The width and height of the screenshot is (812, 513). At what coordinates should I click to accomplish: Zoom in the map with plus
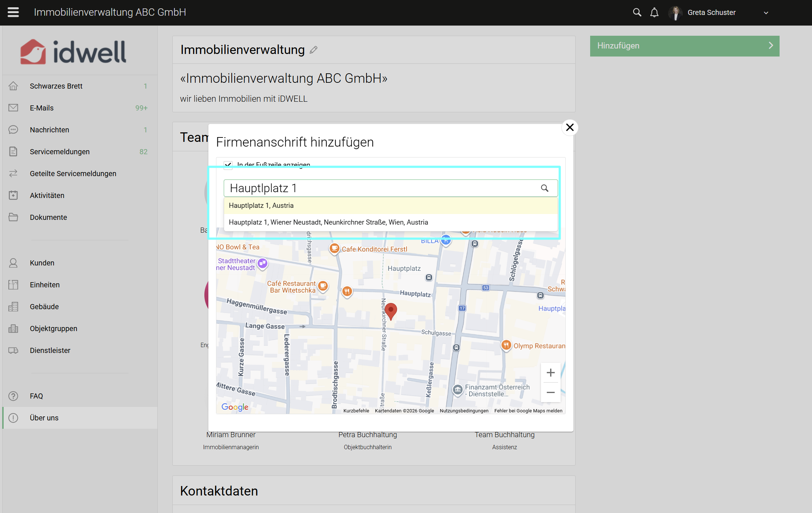coord(550,373)
